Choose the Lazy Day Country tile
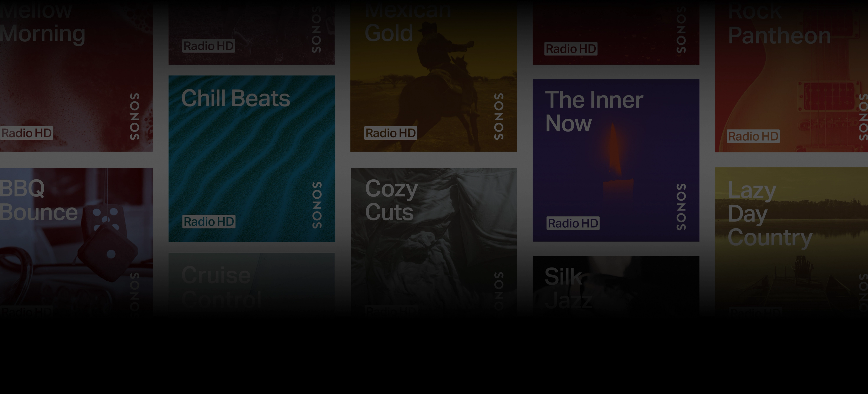The height and width of the screenshot is (394, 868). [x=792, y=242]
